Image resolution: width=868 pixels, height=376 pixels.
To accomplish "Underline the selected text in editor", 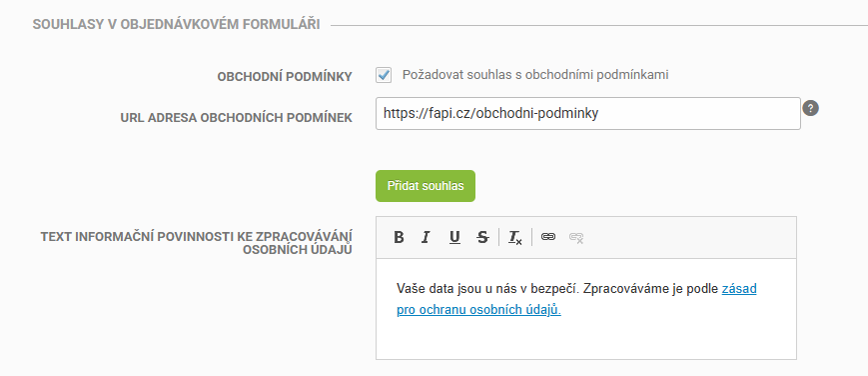I will click(455, 237).
